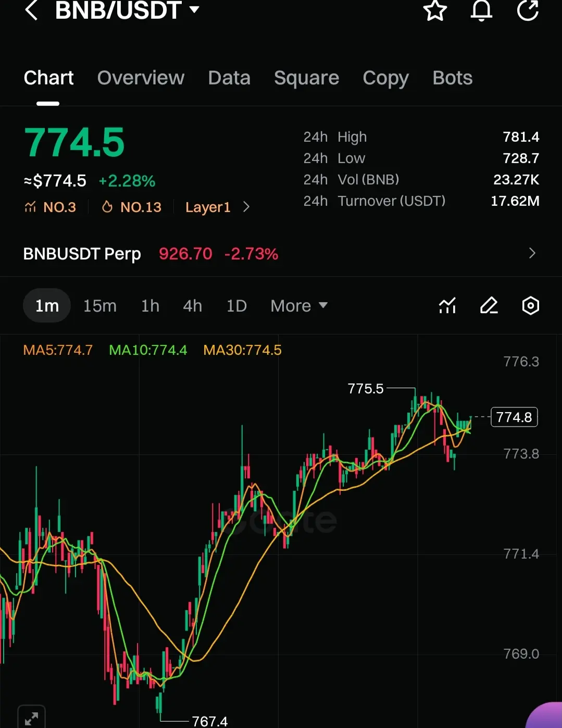Tap the share icon

pyautogui.click(x=528, y=10)
